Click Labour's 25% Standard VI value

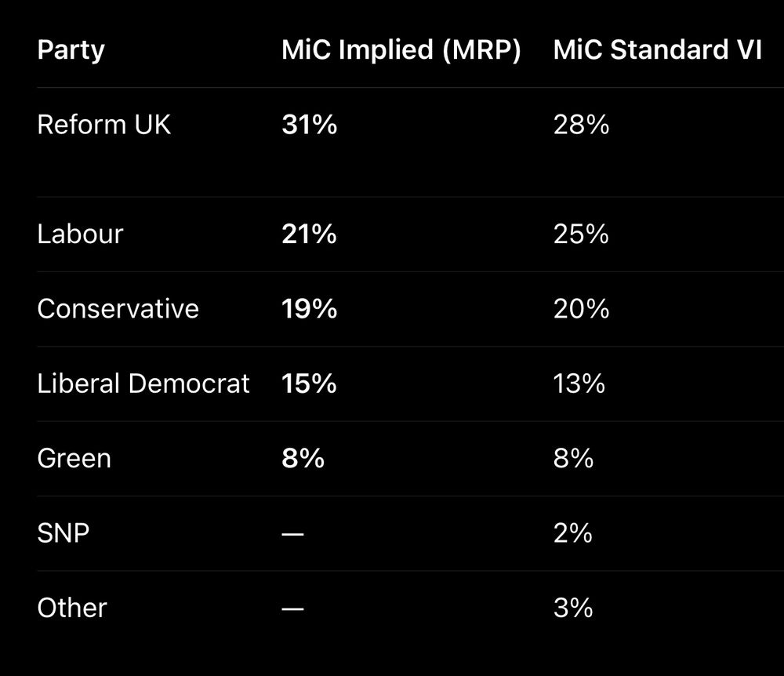pos(581,234)
